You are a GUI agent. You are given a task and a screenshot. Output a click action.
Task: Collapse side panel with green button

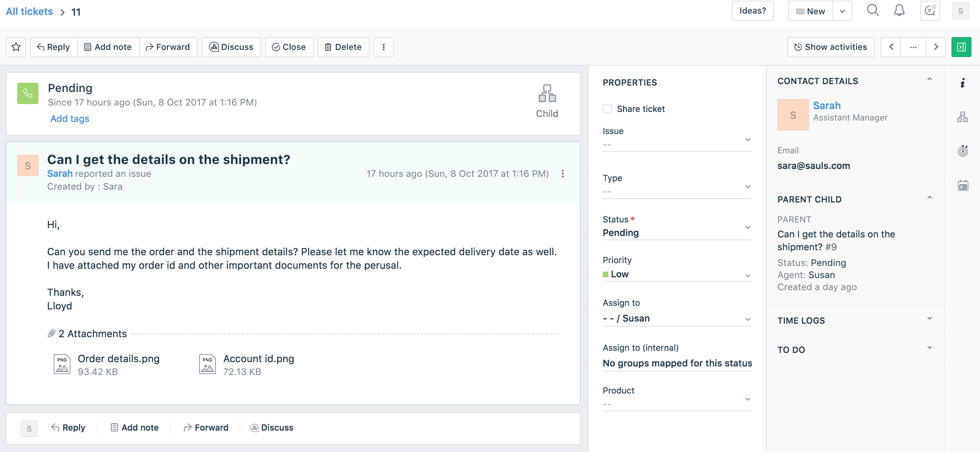click(x=961, y=47)
